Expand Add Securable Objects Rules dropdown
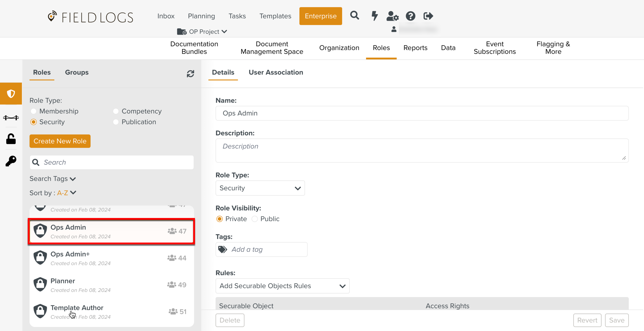Screen dimensions: 644x331 pyautogui.click(x=282, y=286)
